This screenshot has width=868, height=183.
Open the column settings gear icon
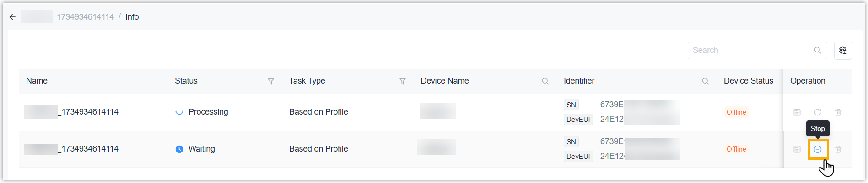pyautogui.click(x=843, y=50)
